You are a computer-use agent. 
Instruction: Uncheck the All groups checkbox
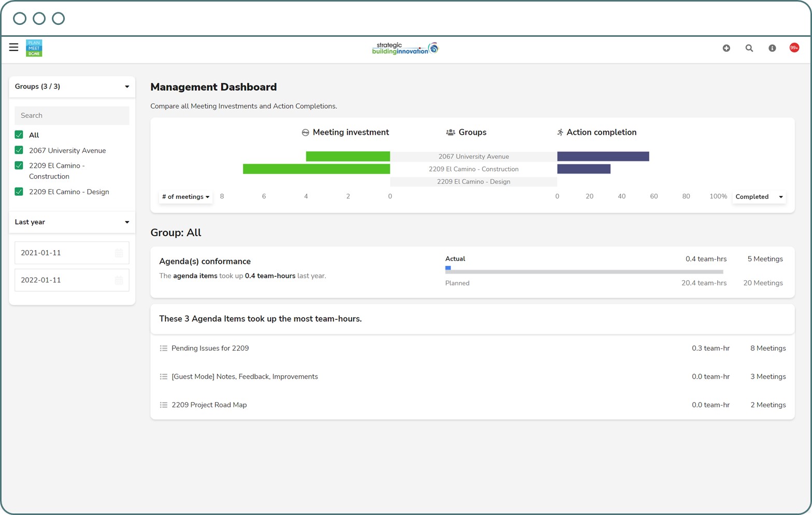tap(19, 135)
